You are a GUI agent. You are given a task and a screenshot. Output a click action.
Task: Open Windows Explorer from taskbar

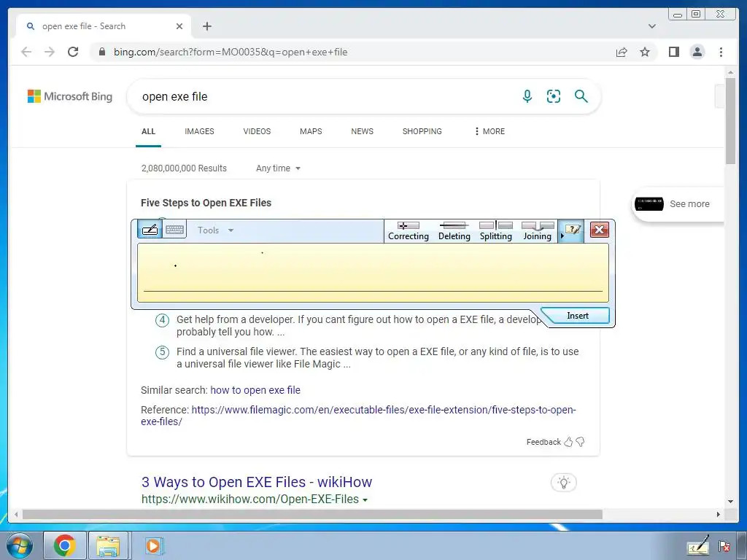pos(108,545)
